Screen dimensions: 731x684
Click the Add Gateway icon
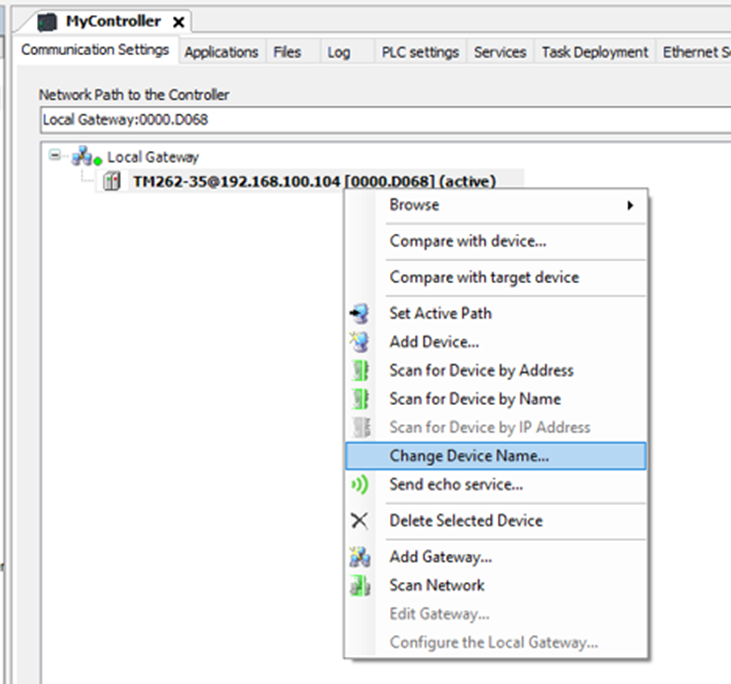point(360,557)
